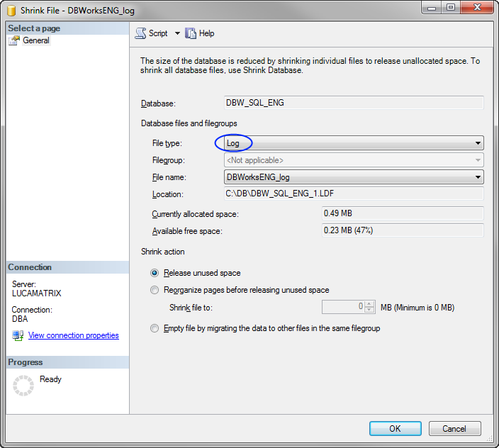This screenshot has height=448, width=499.
Task: Decrease Shrink file to value with down arrow
Action: 369,310
